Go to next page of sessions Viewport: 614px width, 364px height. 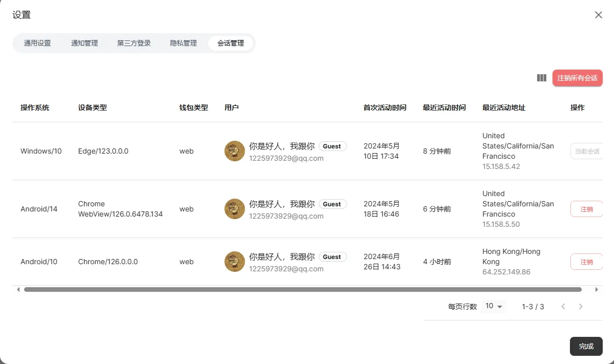click(x=581, y=307)
